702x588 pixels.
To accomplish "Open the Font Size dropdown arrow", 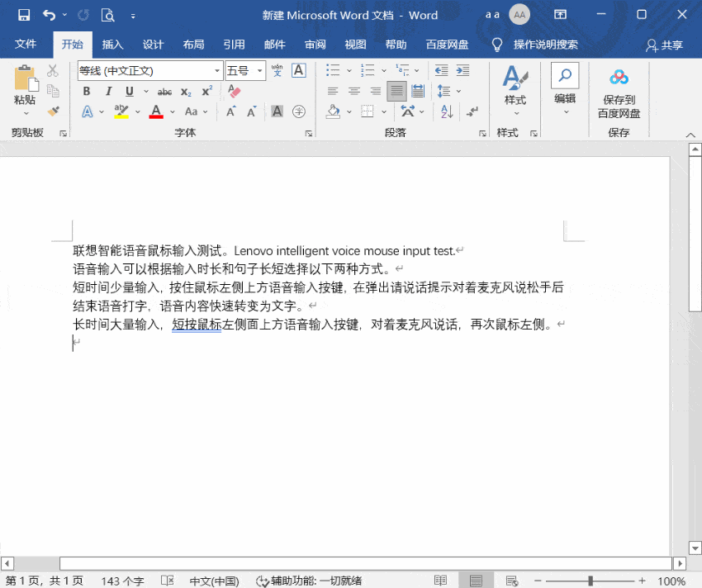I will [259, 71].
